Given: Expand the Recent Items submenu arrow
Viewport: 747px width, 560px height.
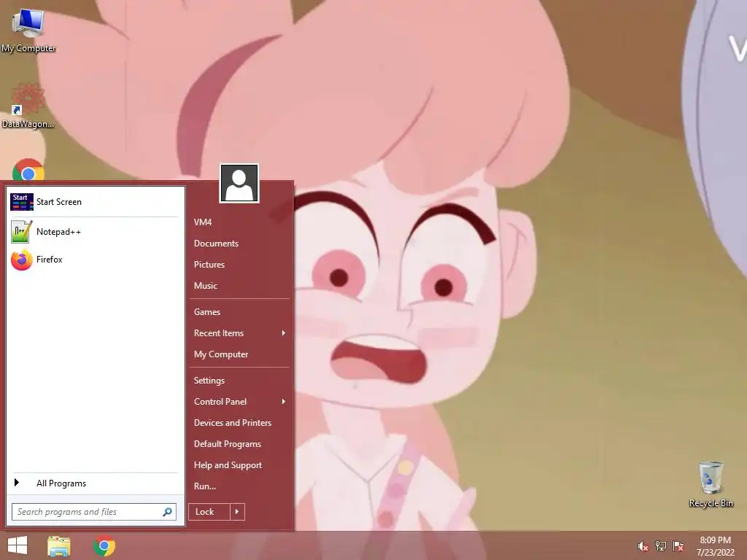Looking at the screenshot, I should coord(284,332).
